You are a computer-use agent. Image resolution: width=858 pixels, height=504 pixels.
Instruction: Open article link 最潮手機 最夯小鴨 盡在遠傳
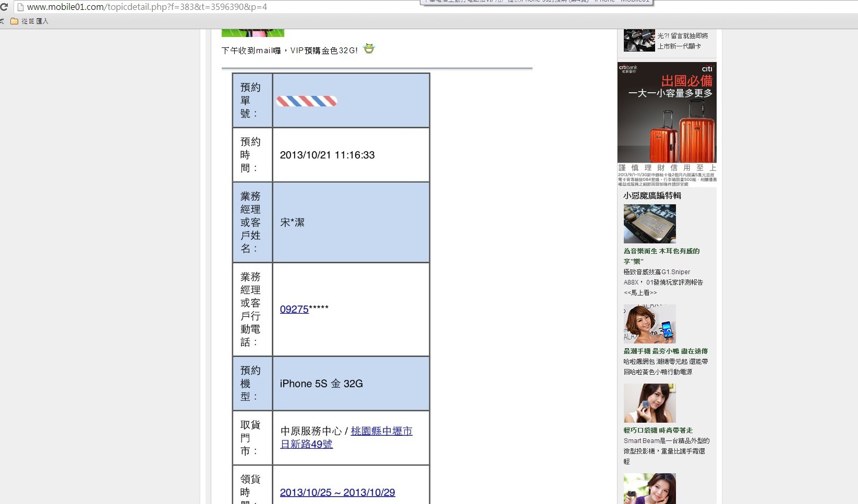click(666, 351)
